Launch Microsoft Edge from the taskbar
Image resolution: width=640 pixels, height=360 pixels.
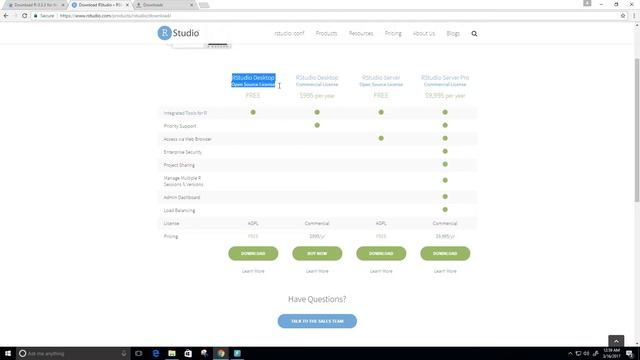pos(156,353)
